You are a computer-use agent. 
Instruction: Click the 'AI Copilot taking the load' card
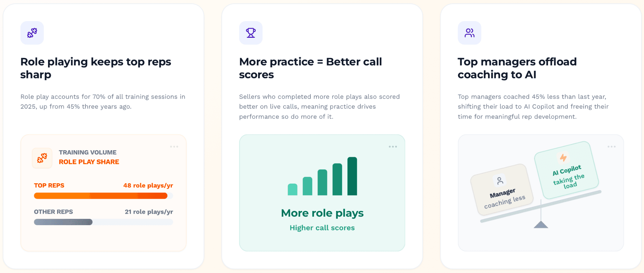[x=566, y=170]
